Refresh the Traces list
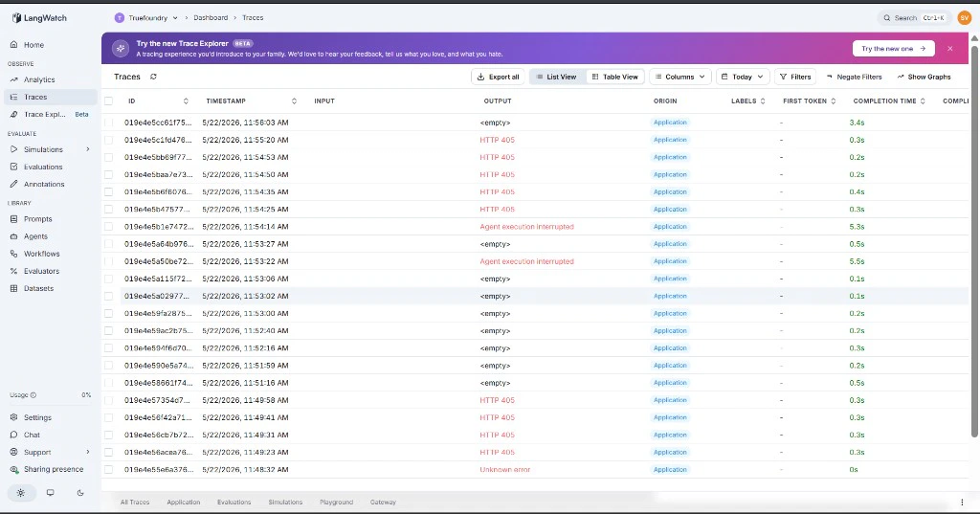The width and height of the screenshot is (980, 514). 153,77
